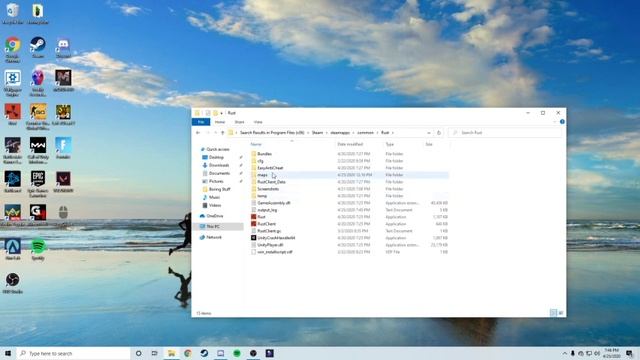Expand breadcrumb arrow after Steam
640x360 pixels.
327,133
